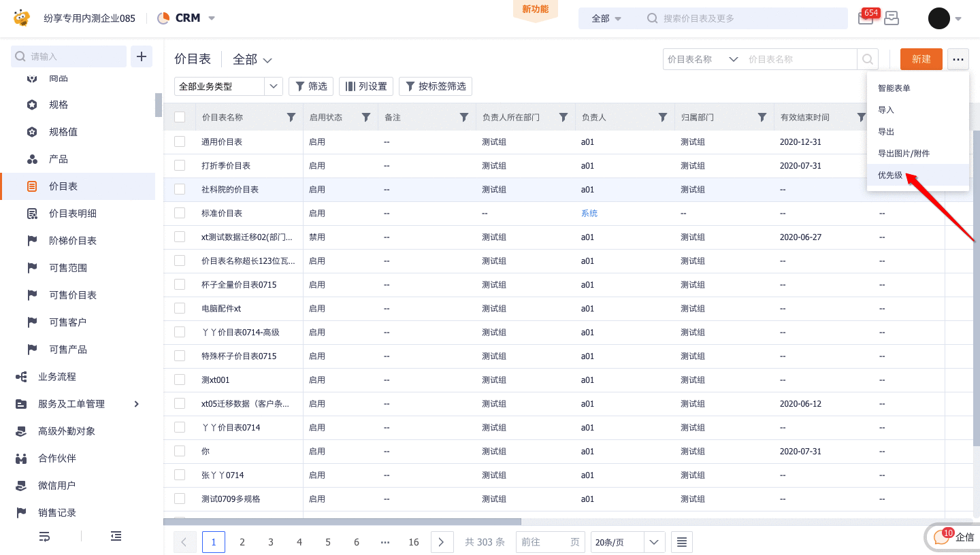Viewport: 980px width, 555px height.
Task: Select 导入 from the menu
Action: [x=917, y=110]
